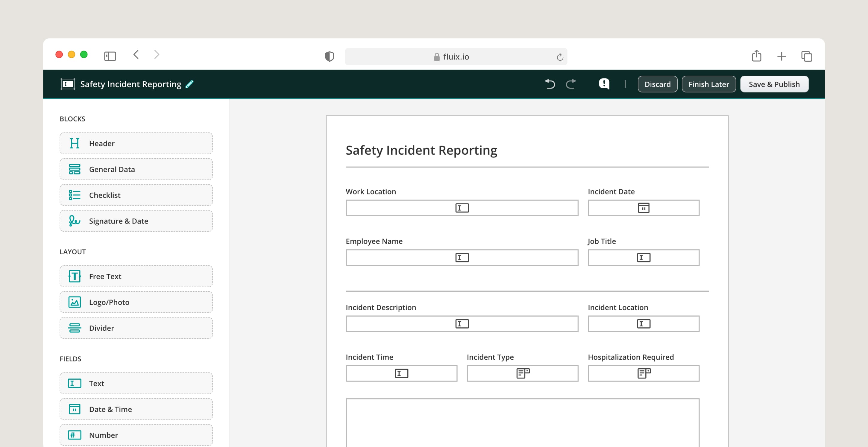Click the fluix.io address bar
Image resolution: width=868 pixels, height=447 pixels.
coord(456,57)
